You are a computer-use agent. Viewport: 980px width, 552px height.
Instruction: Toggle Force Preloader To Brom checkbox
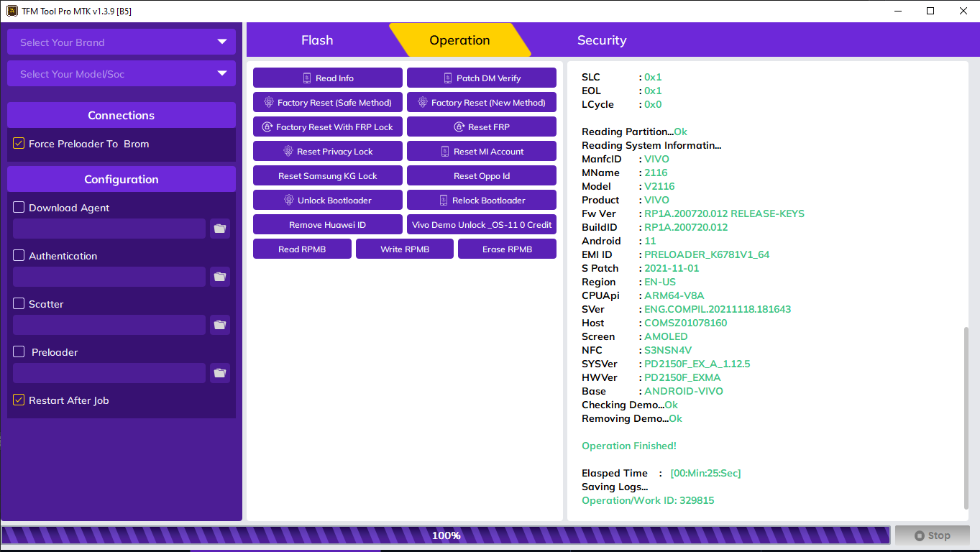[19, 144]
